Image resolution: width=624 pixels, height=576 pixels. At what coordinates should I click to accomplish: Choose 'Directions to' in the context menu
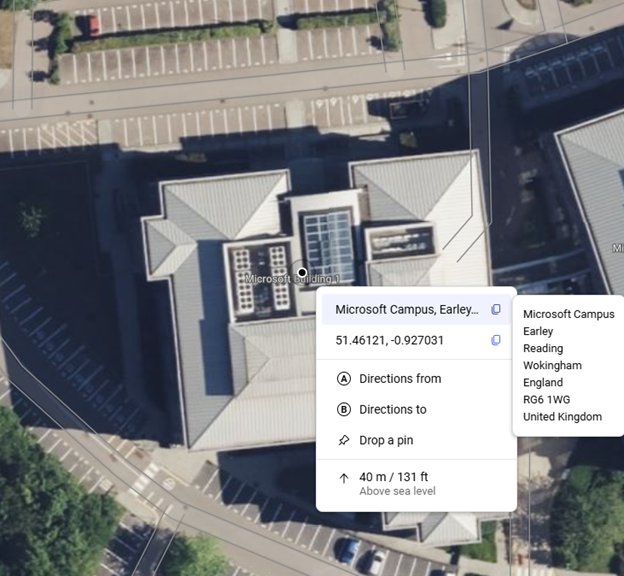393,409
